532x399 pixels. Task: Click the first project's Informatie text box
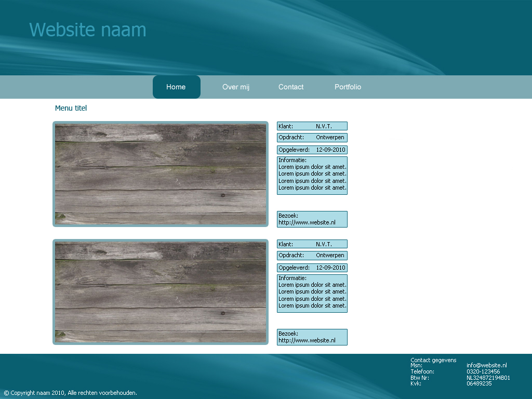tap(312, 175)
